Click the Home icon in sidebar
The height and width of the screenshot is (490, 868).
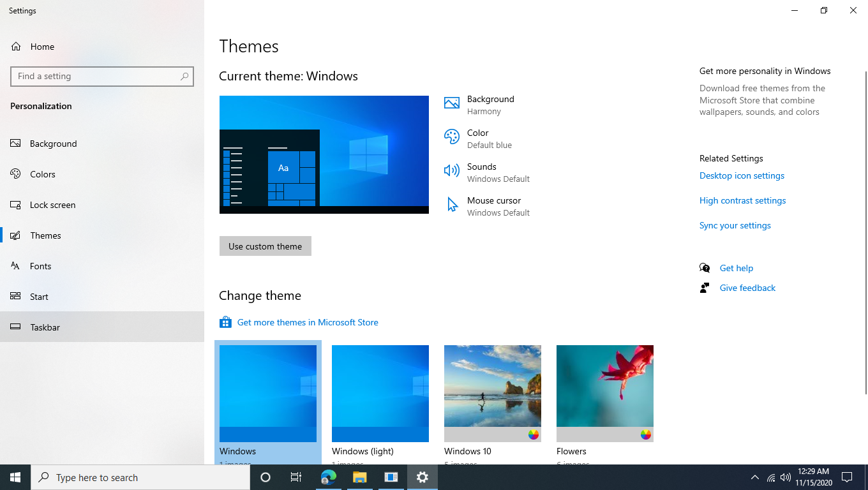click(16, 47)
